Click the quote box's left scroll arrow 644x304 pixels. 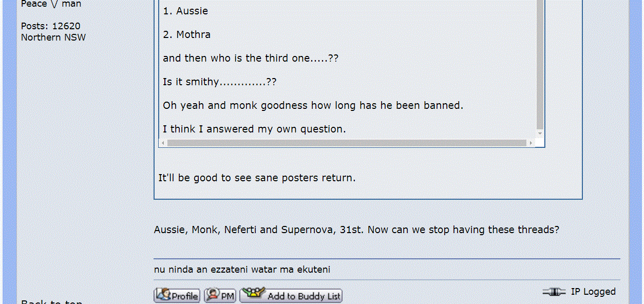point(163,143)
